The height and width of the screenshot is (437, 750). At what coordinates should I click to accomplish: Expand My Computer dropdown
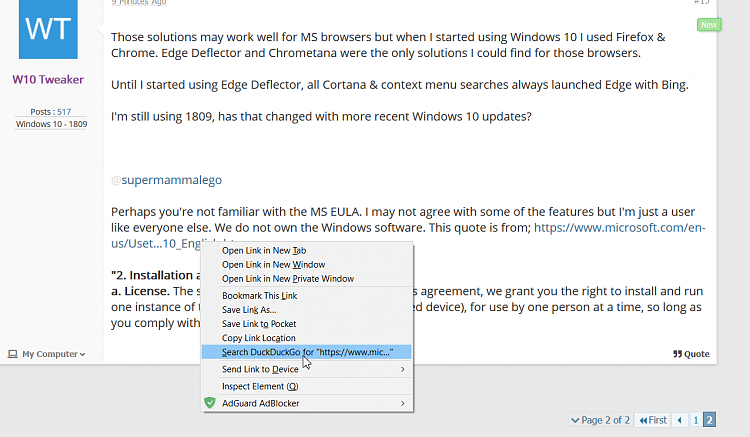point(47,354)
